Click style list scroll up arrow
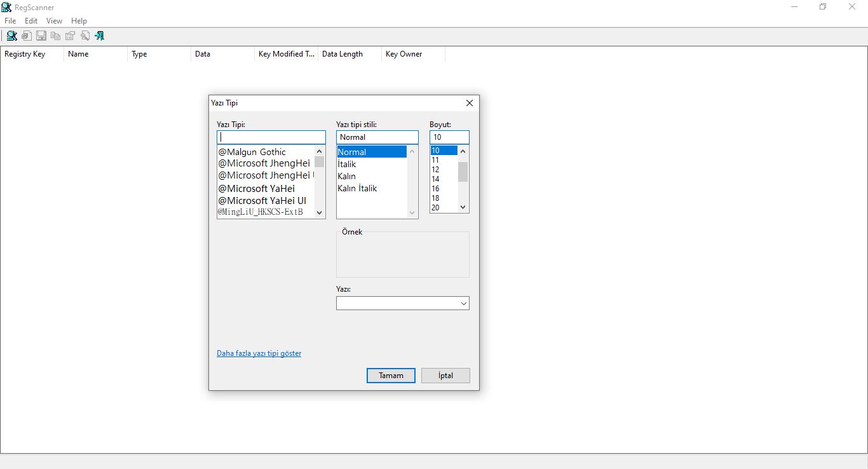This screenshot has height=469, width=868. click(412, 151)
